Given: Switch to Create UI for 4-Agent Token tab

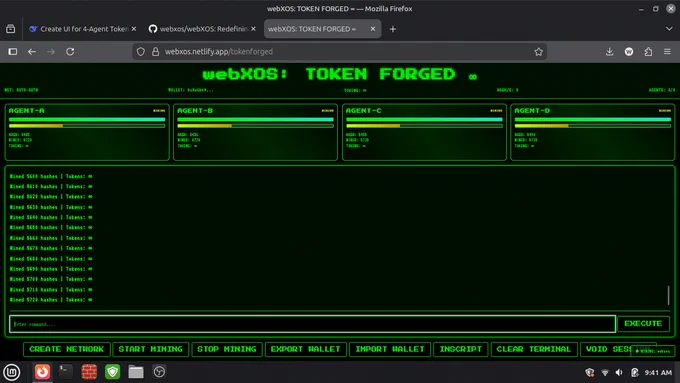Looking at the screenshot, I should [x=82, y=29].
